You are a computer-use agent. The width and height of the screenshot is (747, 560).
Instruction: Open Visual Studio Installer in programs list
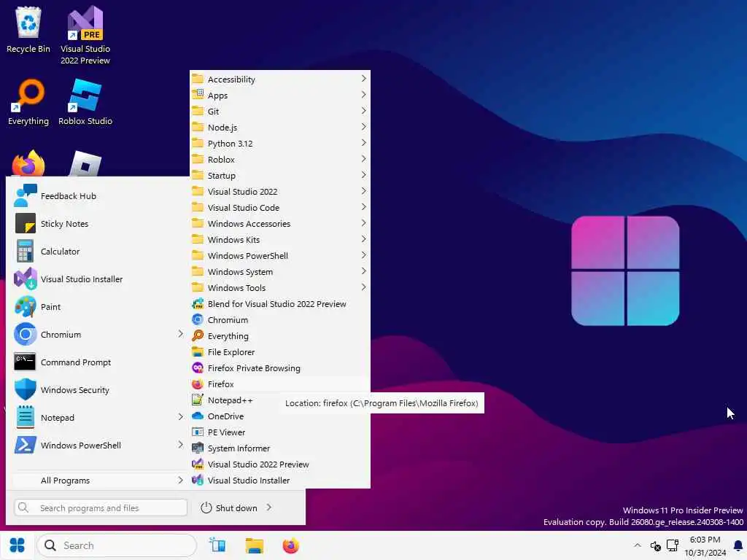click(279, 480)
